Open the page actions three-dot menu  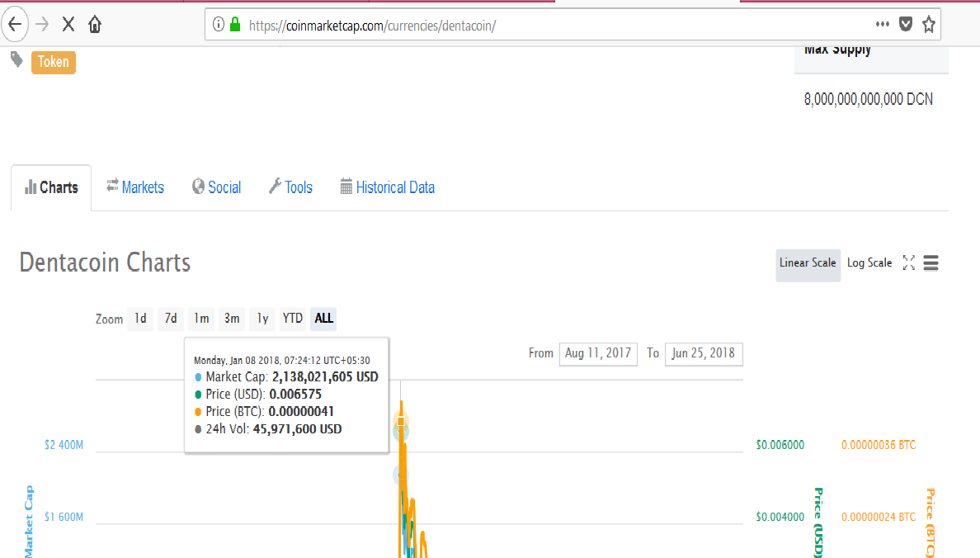pyautogui.click(x=882, y=25)
